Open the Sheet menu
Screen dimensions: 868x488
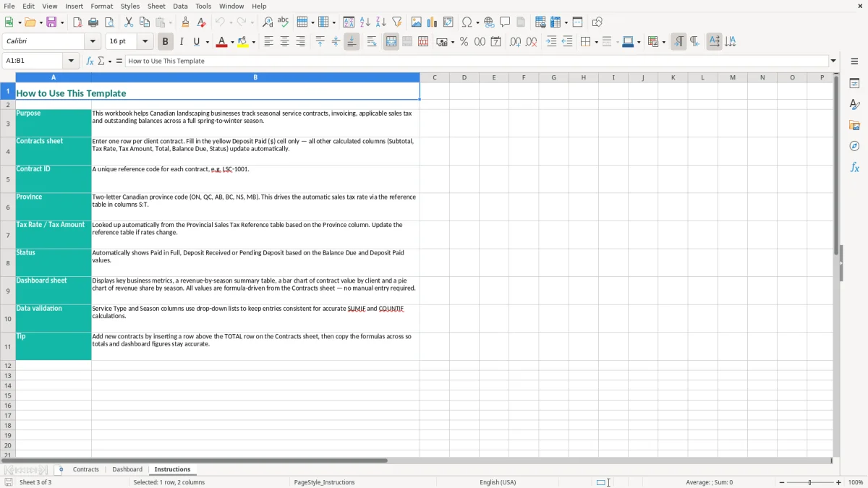coord(156,6)
